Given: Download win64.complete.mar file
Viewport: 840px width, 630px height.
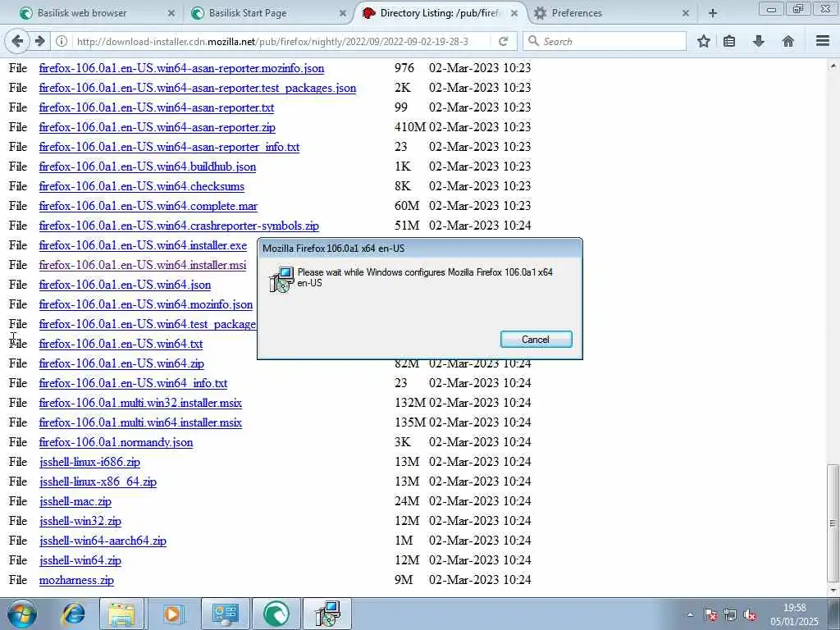Looking at the screenshot, I should pos(148,206).
